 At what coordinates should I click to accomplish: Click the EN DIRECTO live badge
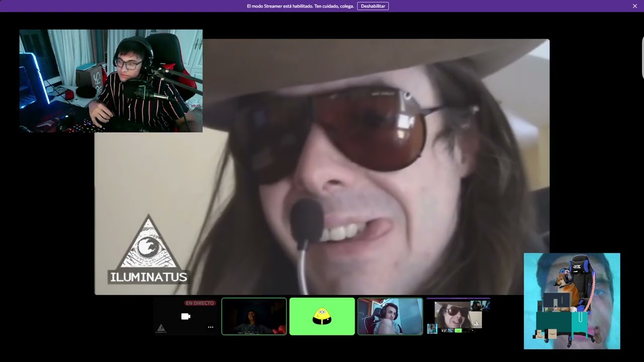(x=200, y=303)
